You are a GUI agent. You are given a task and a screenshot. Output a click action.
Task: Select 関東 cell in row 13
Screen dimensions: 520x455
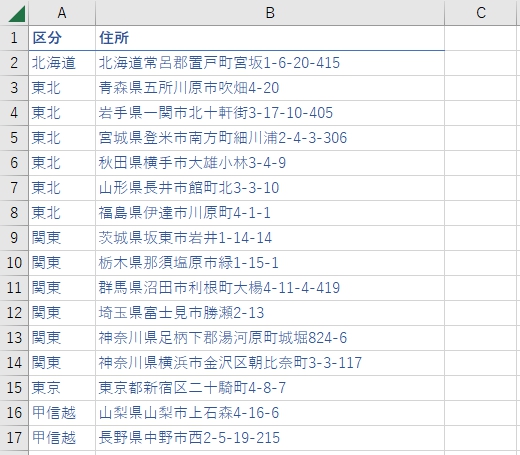[62, 338]
